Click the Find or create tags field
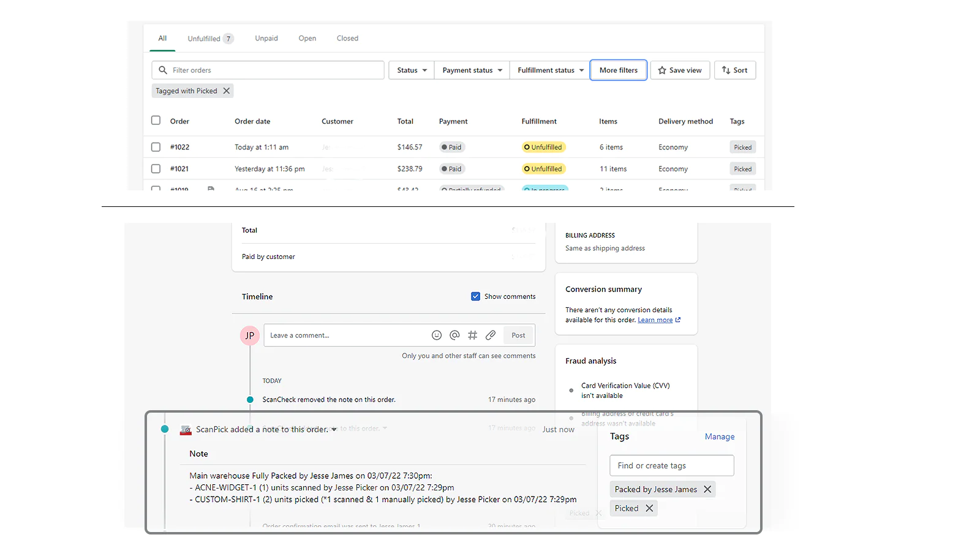This screenshot has height=551, width=980. (671, 466)
